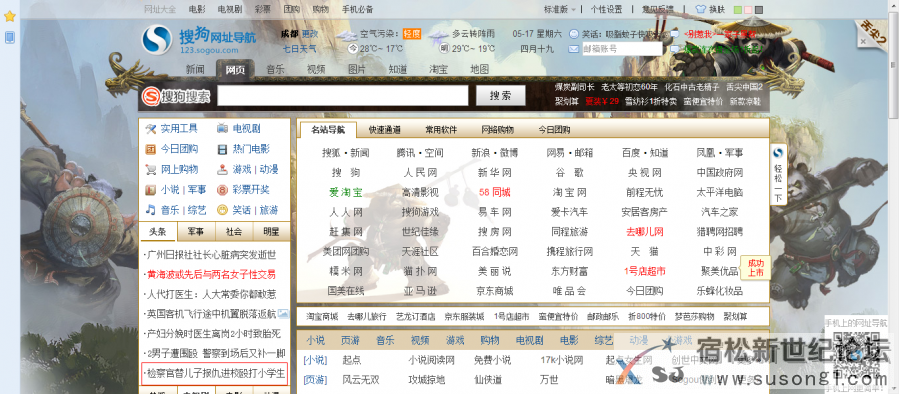Viewport: 899px width, 394px height.
Task: Open the 彩票 top menu link
Action: point(263,9)
